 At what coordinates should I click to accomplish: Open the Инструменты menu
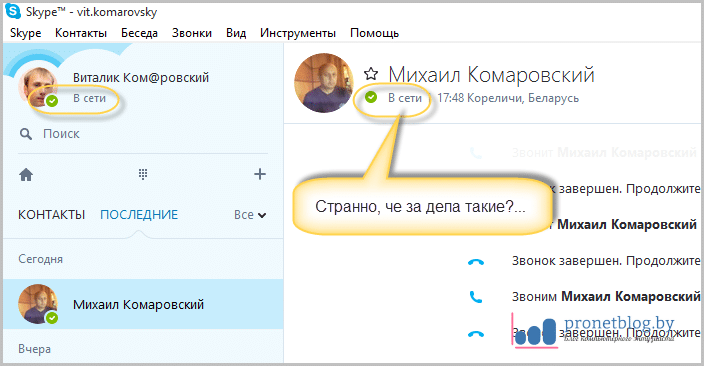(x=298, y=33)
